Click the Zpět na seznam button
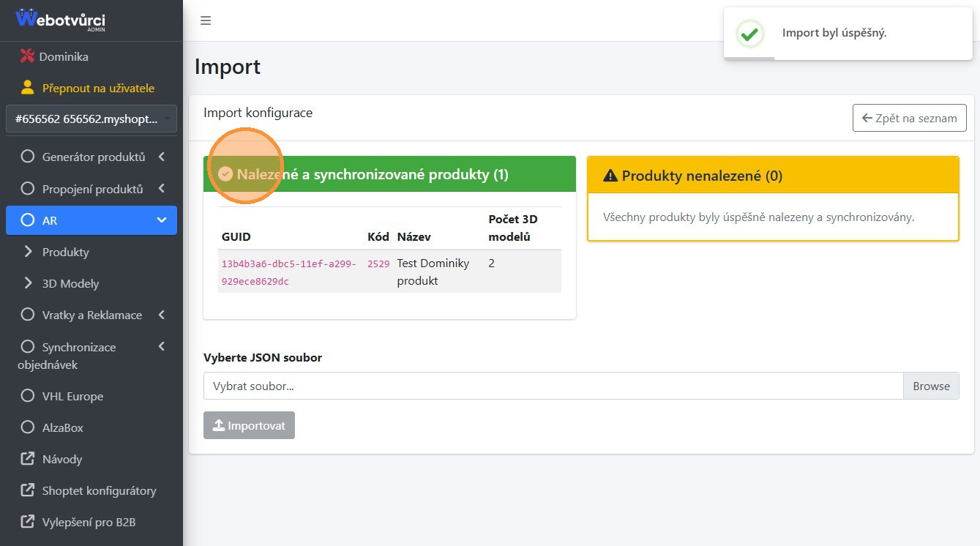This screenshot has height=546, width=980. coord(909,118)
